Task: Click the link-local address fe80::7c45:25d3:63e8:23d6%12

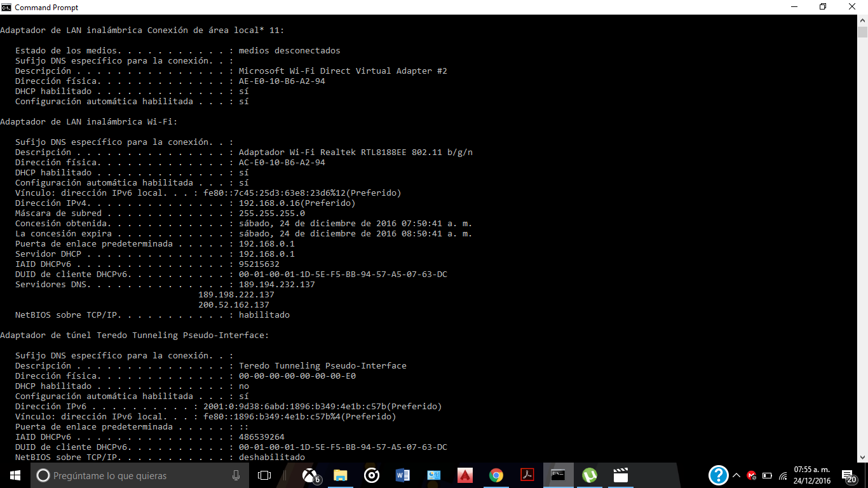Action: pyautogui.click(x=302, y=193)
